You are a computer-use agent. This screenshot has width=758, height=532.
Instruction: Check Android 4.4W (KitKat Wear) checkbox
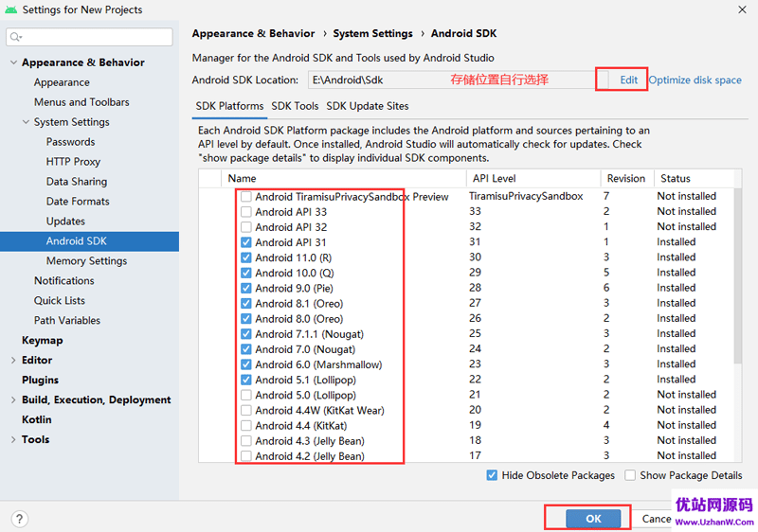(x=246, y=410)
